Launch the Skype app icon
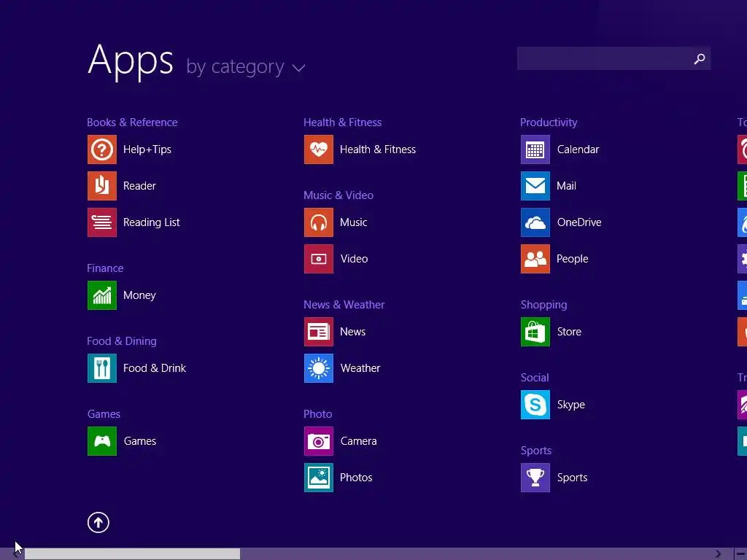This screenshot has width=747, height=560. pos(535,405)
